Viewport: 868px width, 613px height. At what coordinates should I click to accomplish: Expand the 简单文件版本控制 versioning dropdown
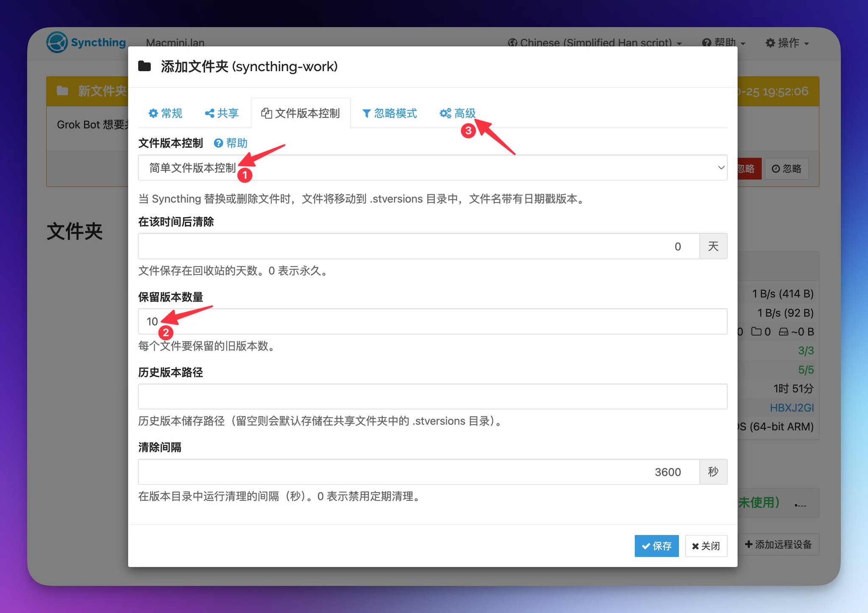(432, 168)
